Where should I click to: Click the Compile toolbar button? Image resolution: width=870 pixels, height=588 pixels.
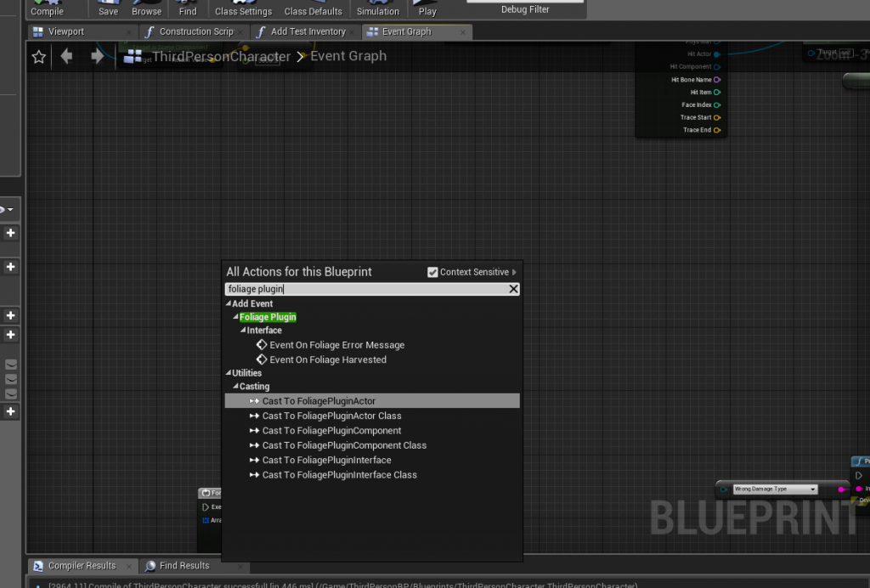(x=48, y=8)
